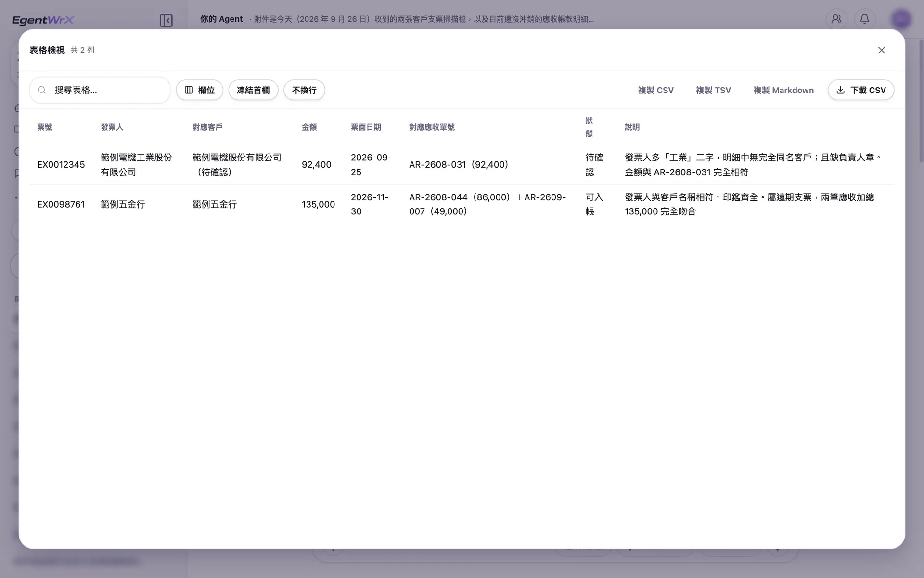This screenshot has width=924, height=578.
Task: Copy table via 複製 Markdown
Action: [x=783, y=90]
